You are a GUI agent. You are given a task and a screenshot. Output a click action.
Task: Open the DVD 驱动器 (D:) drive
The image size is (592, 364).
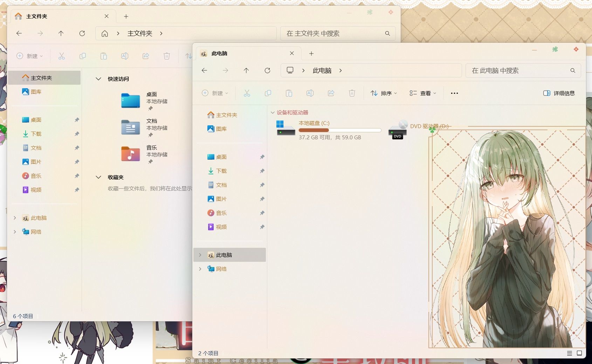click(419, 130)
